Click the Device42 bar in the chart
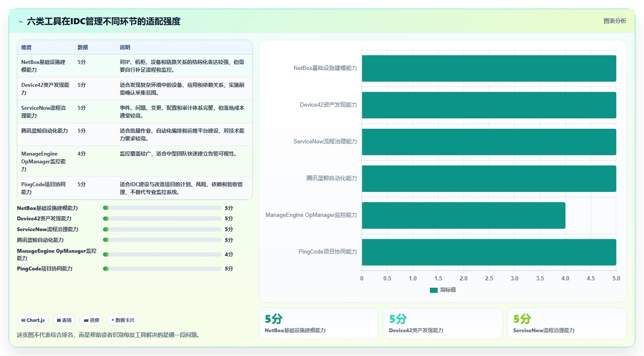The width and height of the screenshot is (644, 356). coord(489,105)
